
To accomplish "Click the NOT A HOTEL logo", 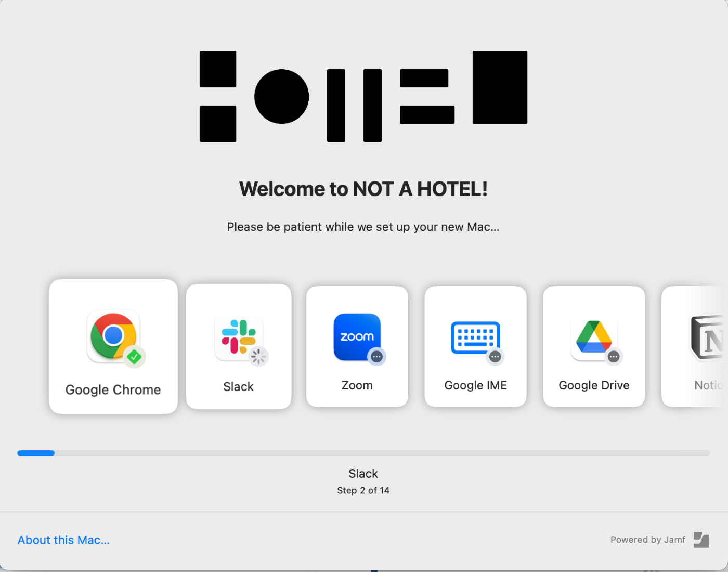I will coord(363,96).
